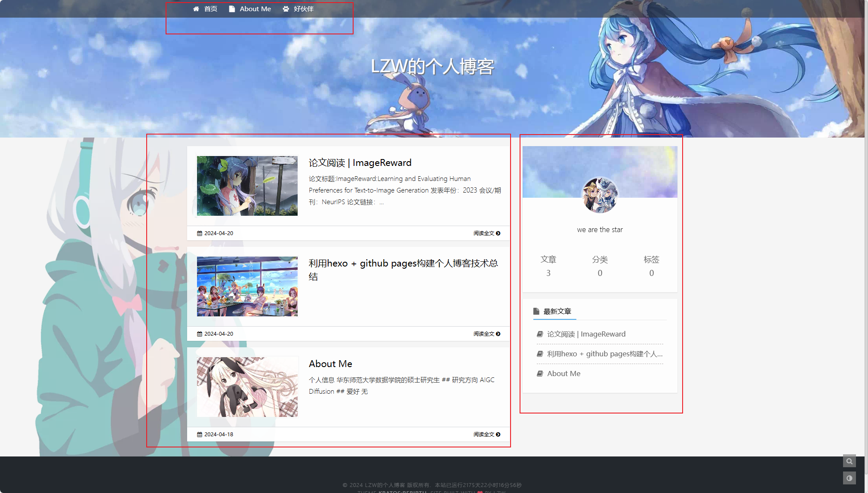Open the 好伙伴 navigation menu item

[x=303, y=9]
